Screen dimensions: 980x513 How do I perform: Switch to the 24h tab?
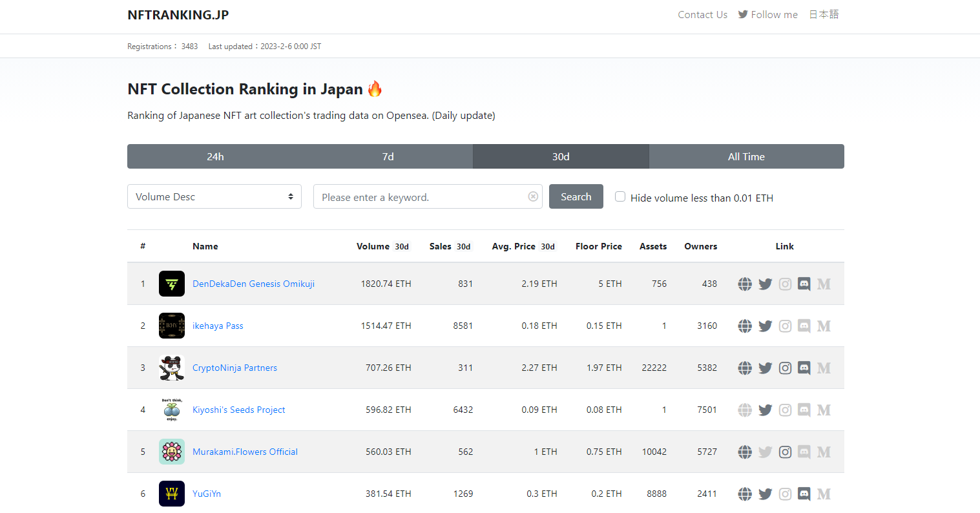click(x=215, y=156)
